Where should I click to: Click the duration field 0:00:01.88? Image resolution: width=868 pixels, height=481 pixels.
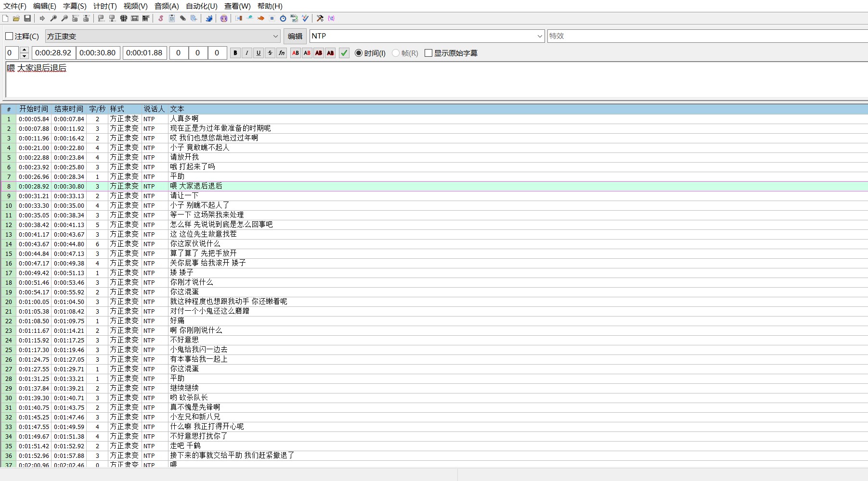coord(144,53)
